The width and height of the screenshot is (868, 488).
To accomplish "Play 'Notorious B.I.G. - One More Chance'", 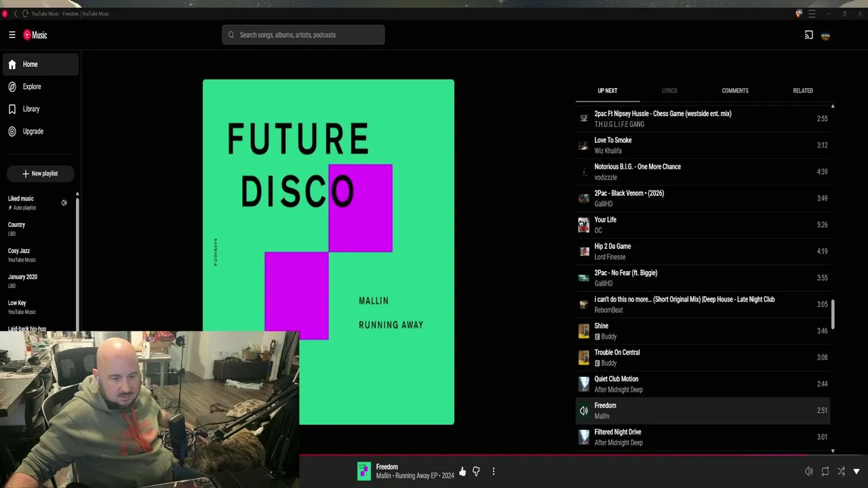I will click(703, 172).
